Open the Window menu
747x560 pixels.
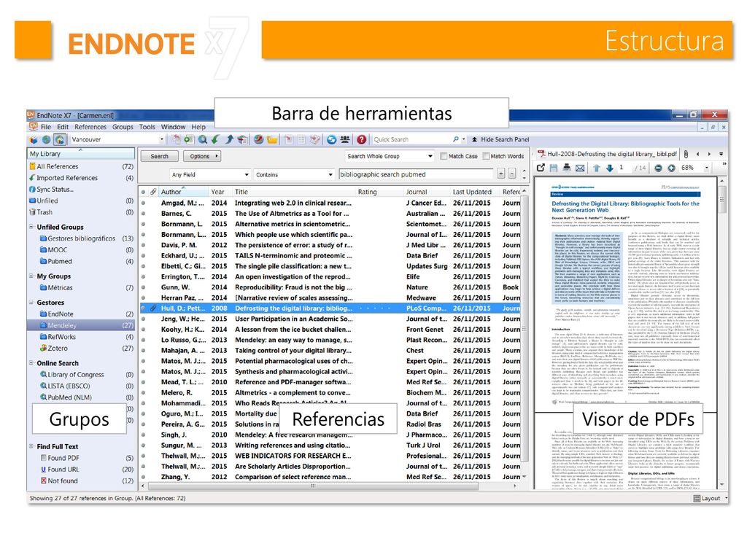pos(173,127)
